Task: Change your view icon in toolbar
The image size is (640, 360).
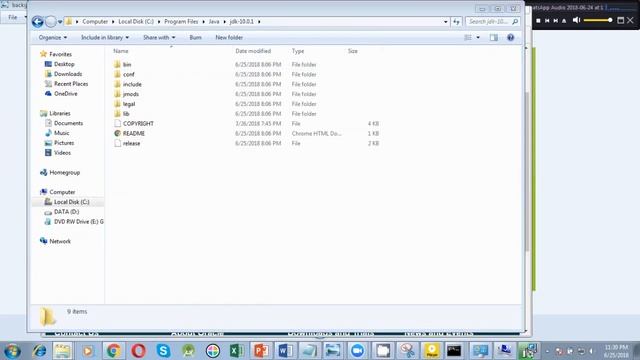Action: click(x=468, y=38)
